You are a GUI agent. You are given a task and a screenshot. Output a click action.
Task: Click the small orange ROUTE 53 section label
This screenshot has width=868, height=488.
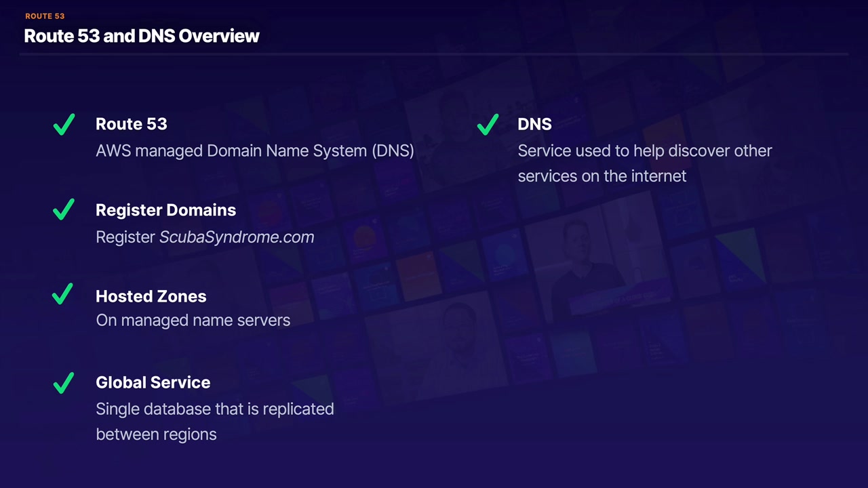[x=45, y=16]
